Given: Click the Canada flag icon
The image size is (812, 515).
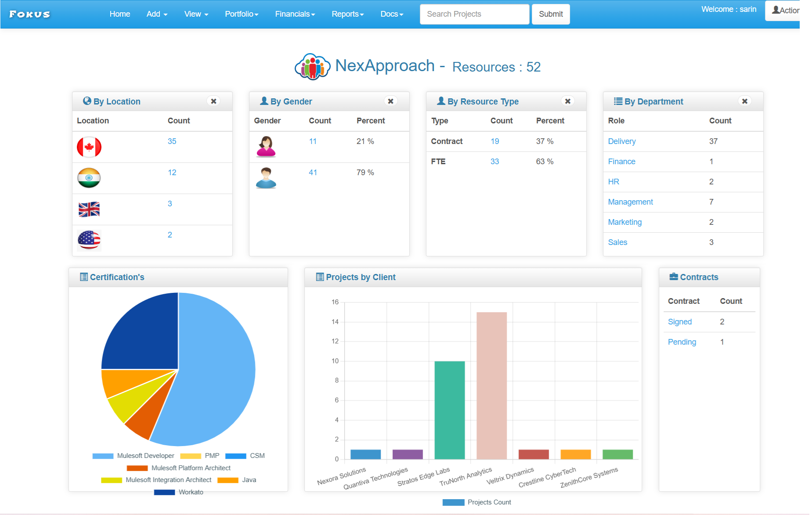Looking at the screenshot, I should 89,147.
